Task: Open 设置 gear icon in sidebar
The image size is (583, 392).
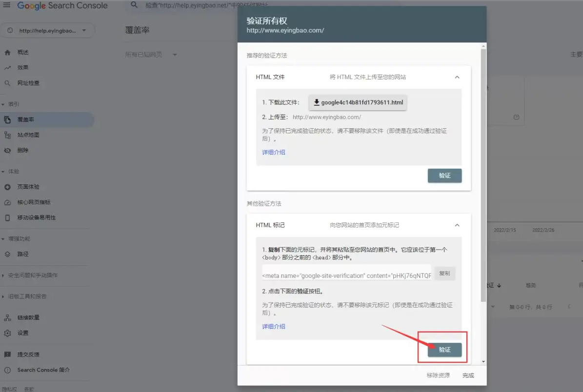Action: pyautogui.click(x=7, y=333)
